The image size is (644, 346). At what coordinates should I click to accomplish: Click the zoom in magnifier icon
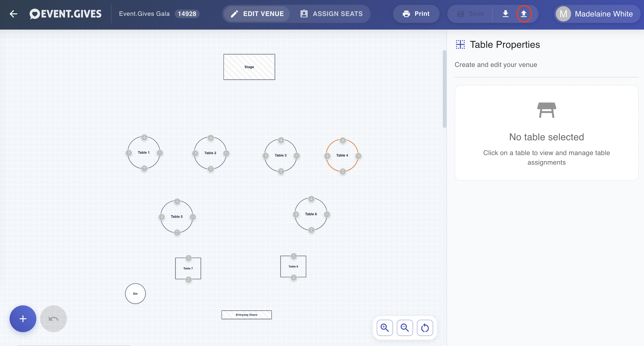[x=384, y=328]
